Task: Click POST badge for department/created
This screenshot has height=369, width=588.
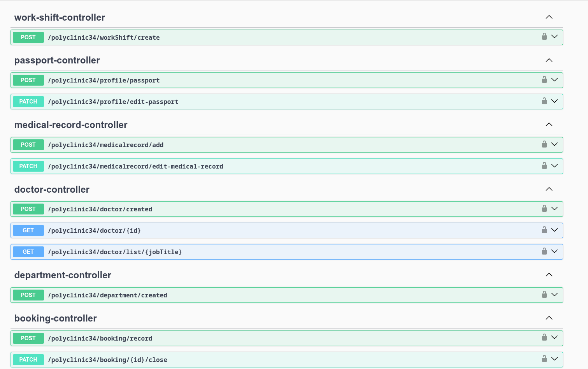Action: [x=28, y=295]
